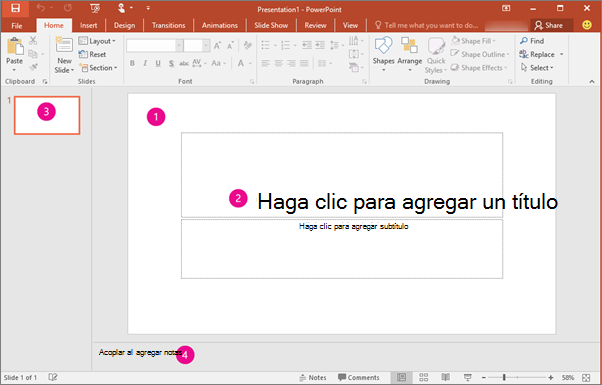This screenshot has width=602, height=385.
Task: Open Quick Styles gallery
Action: 435,55
